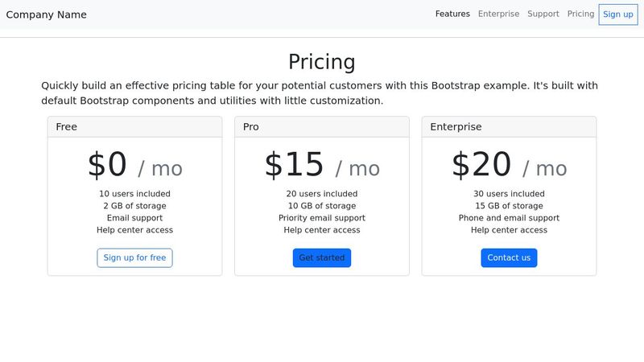Click the Enterprise plan card header
The height and width of the screenshot is (362, 644).
click(509, 127)
